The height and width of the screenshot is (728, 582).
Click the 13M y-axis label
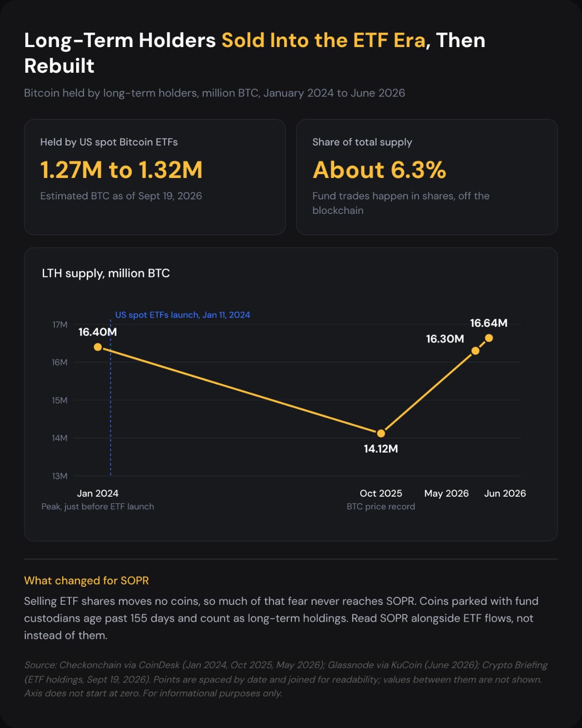(x=60, y=476)
